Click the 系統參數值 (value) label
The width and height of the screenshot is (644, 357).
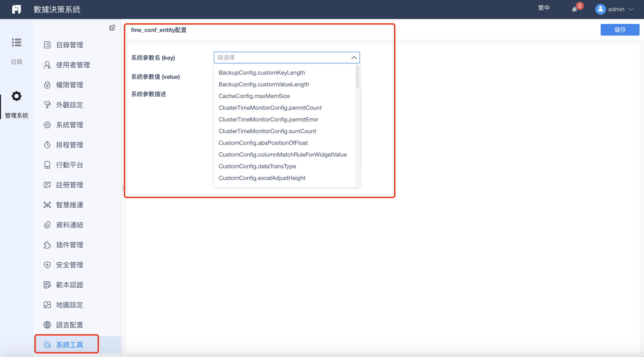click(x=155, y=77)
